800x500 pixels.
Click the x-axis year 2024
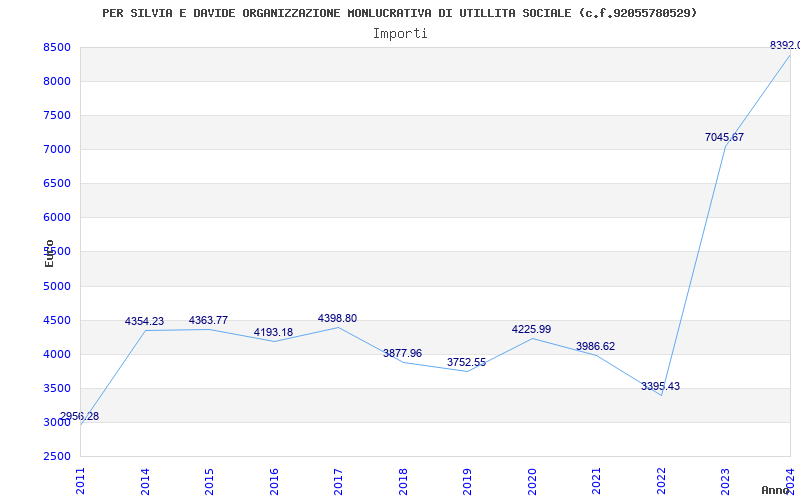pyautogui.click(x=790, y=481)
